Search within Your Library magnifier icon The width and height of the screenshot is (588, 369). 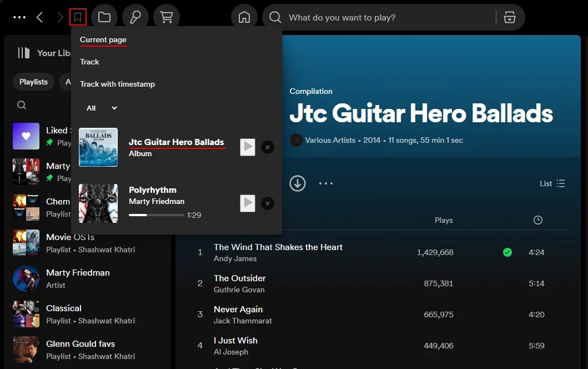pyautogui.click(x=22, y=105)
